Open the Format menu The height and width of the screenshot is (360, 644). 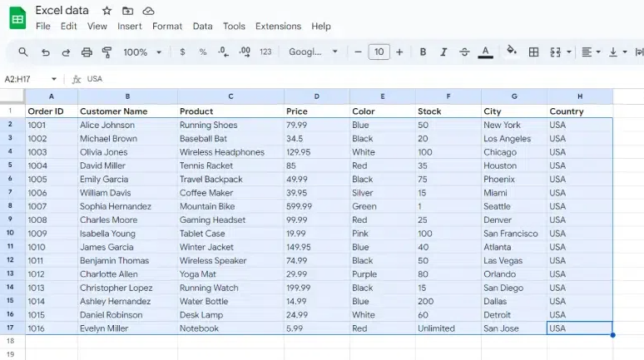click(x=166, y=27)
